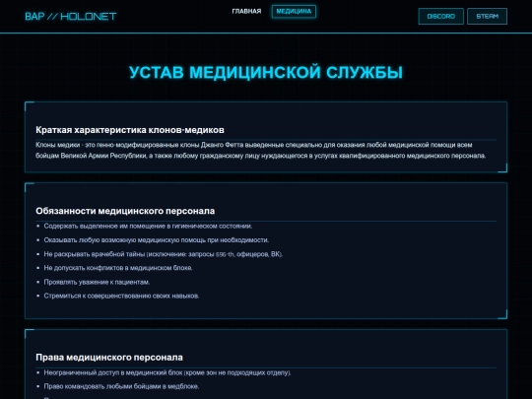Click heading Краткая характеристика клонов-медиков
Screen dimensions: 532x399
tap(130, 130)
